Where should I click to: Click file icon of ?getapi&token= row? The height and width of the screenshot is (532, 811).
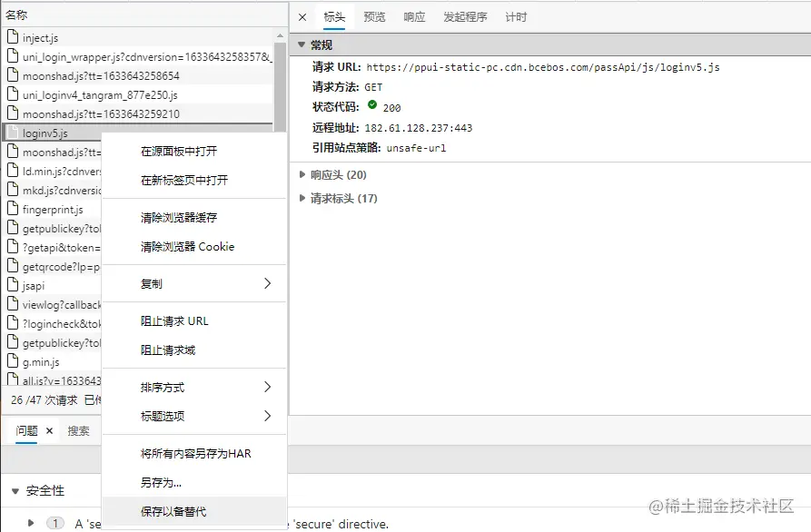(13, 247)
